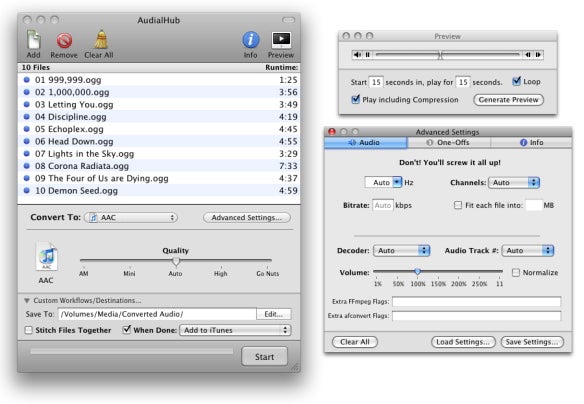The height and width of the screenshot is (404, 584).
Task: Click the Bitrate kbps input field
Action: (x=383, y=205)
